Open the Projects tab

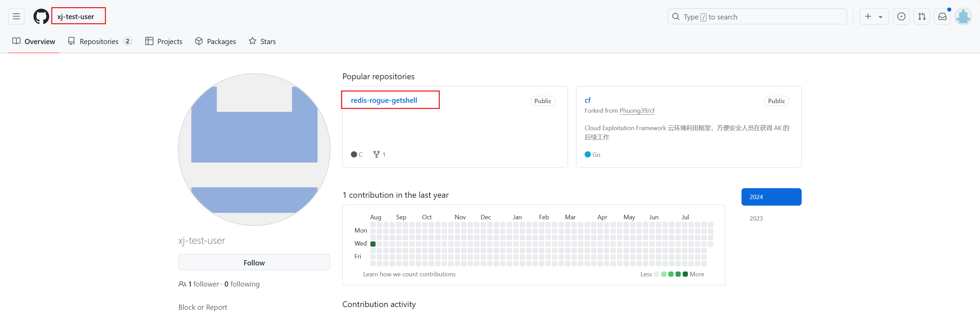pos(164,41)
